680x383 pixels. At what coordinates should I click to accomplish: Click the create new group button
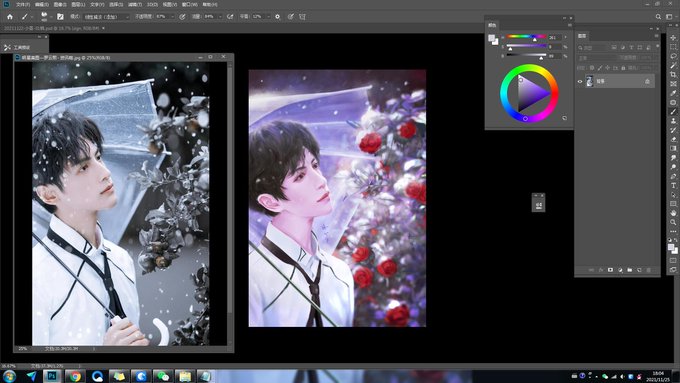tap(630, 270)
